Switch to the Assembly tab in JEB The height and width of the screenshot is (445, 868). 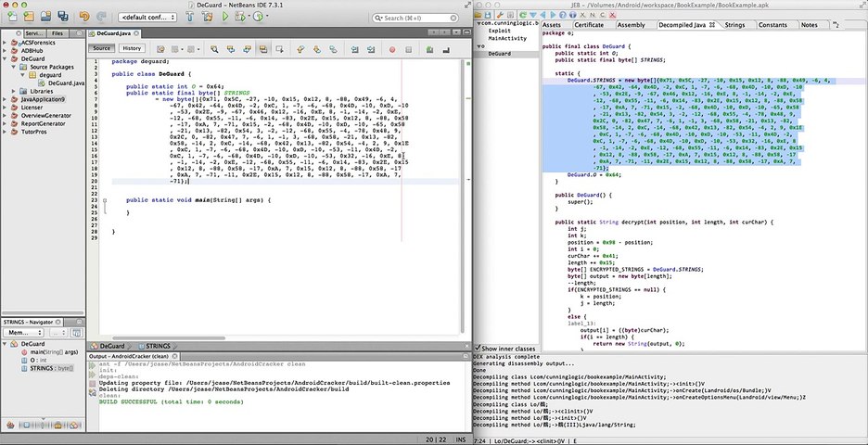[x=631, y=25]
